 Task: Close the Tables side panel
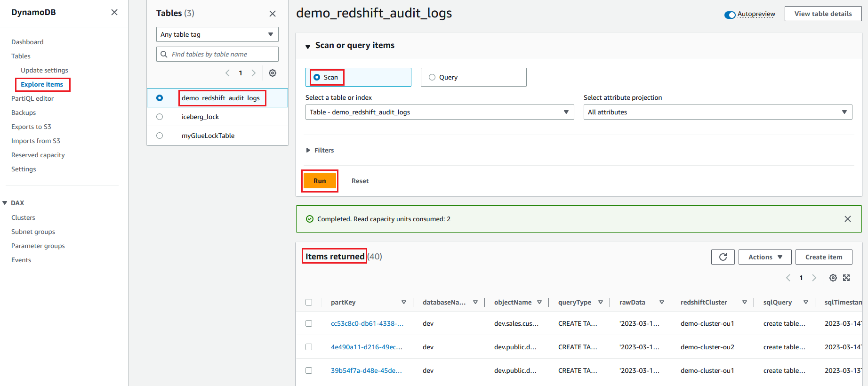(x=273, y=14)
